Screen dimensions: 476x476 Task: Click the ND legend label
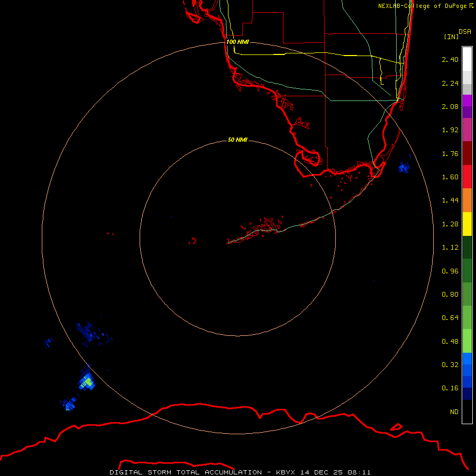coord(454,412)
